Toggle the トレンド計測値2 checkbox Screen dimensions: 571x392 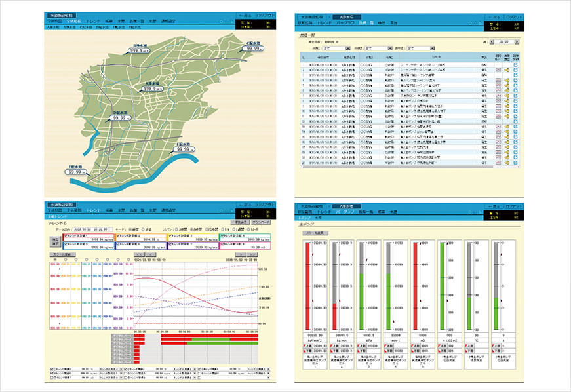[x=118, y=235]
